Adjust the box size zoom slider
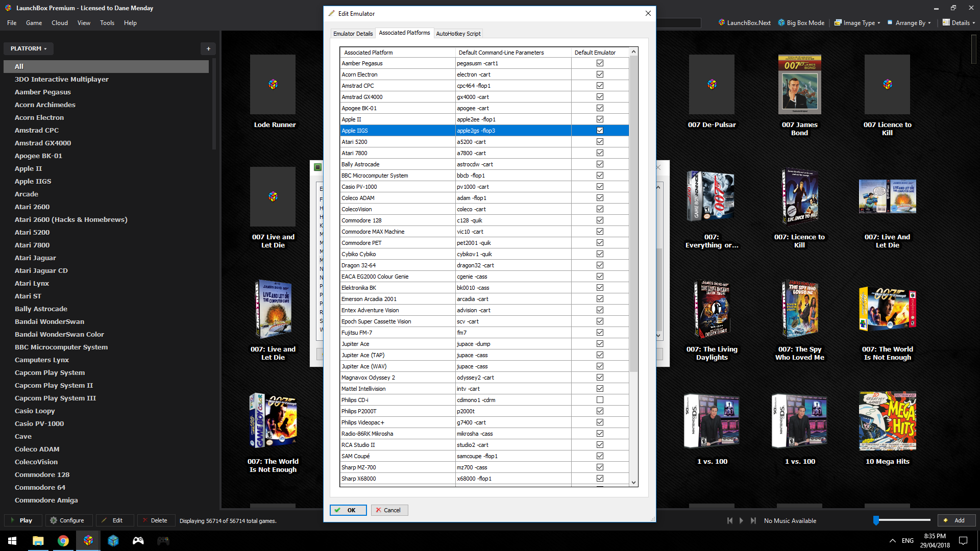This screenshot has width=980, height=551. point(876,520)
